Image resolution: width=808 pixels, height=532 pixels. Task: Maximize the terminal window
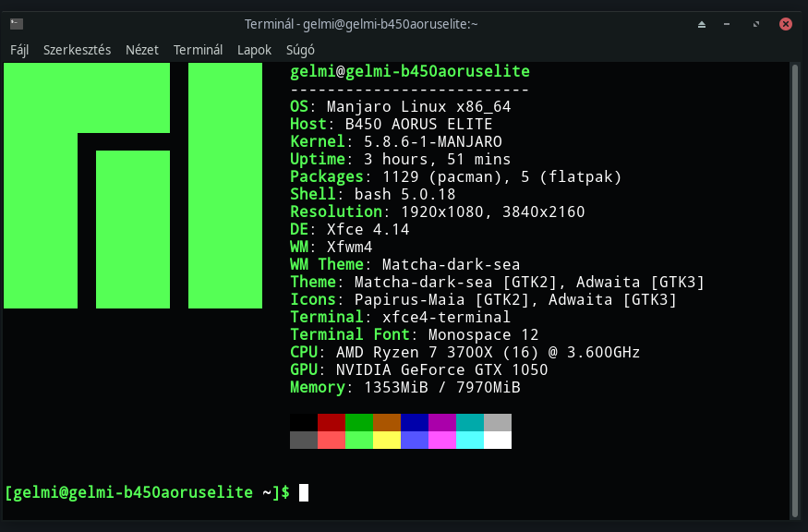click(756, 24)
